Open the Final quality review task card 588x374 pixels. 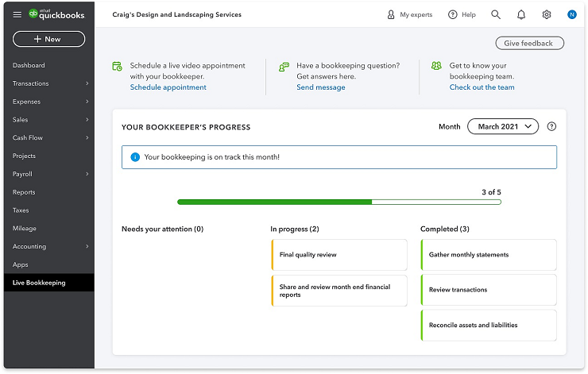338,255
